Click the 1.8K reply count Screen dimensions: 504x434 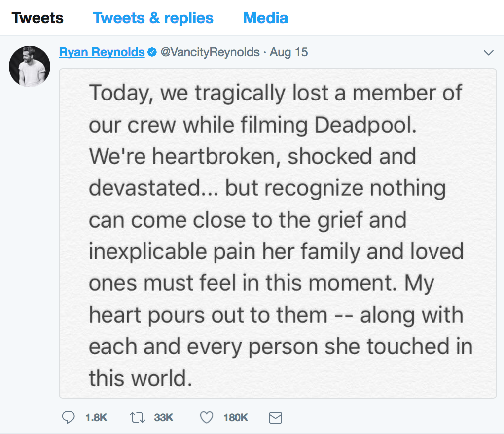point(96,418)
